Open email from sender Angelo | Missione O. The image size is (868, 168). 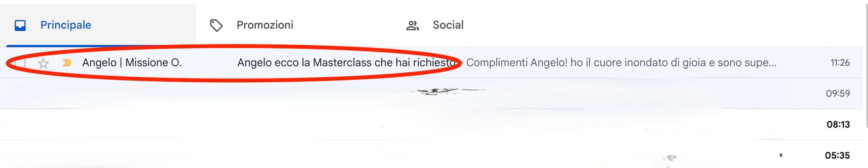point(132,63)
